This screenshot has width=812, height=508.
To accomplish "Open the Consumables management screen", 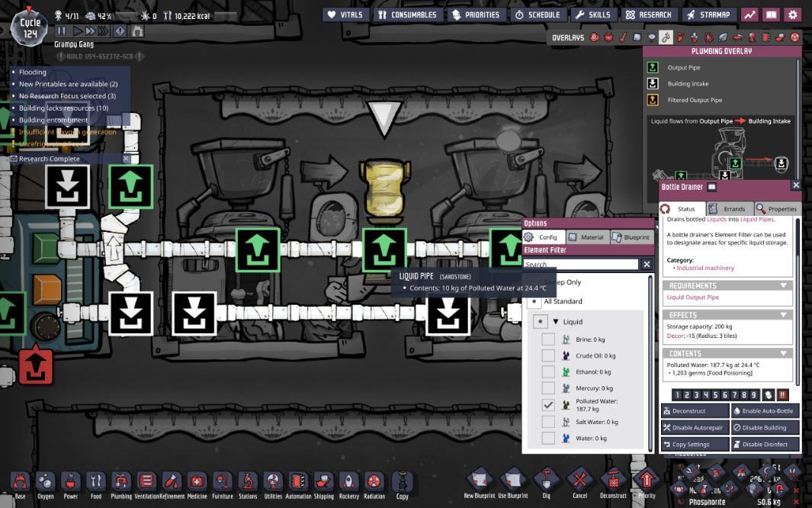I will [x=408, y=15].
